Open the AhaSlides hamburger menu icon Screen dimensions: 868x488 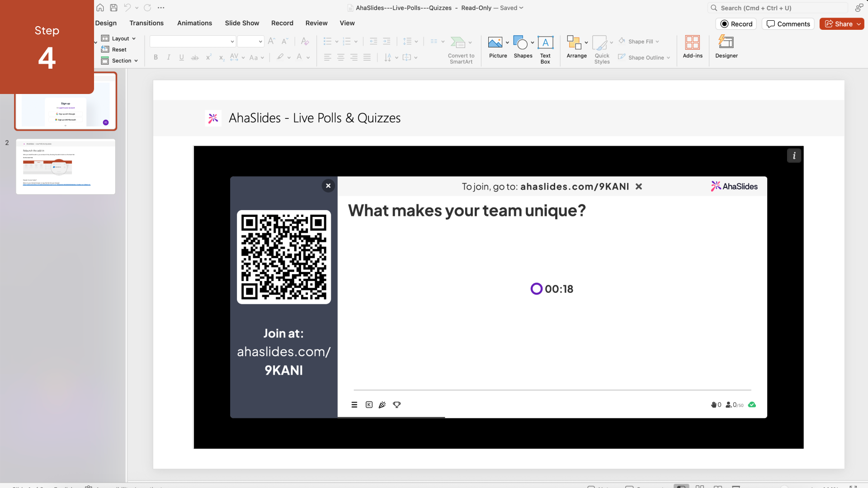point(354,405)
